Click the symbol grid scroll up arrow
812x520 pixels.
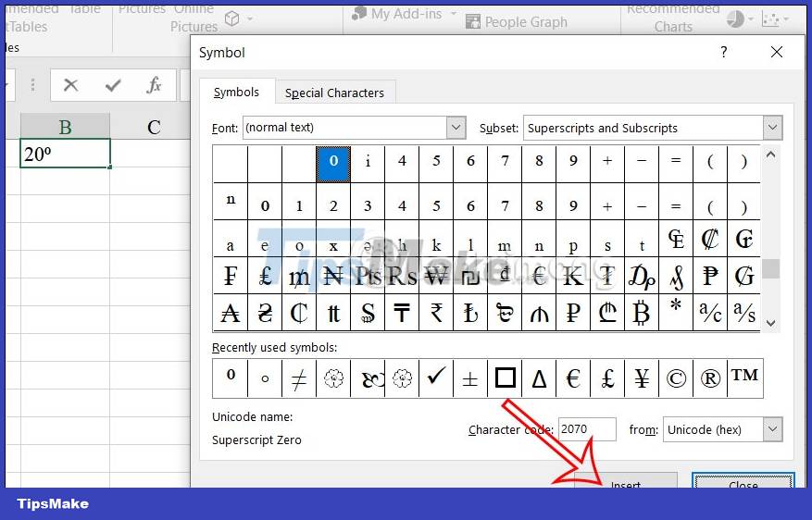click(x=770, y=155)
